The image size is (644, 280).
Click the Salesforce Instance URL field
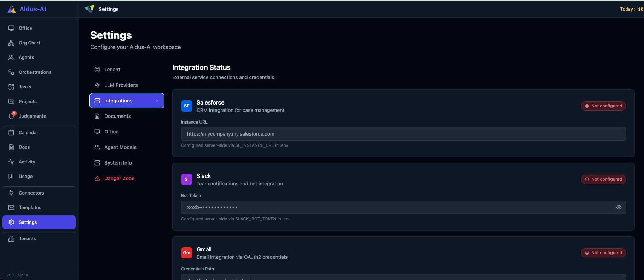404,134
